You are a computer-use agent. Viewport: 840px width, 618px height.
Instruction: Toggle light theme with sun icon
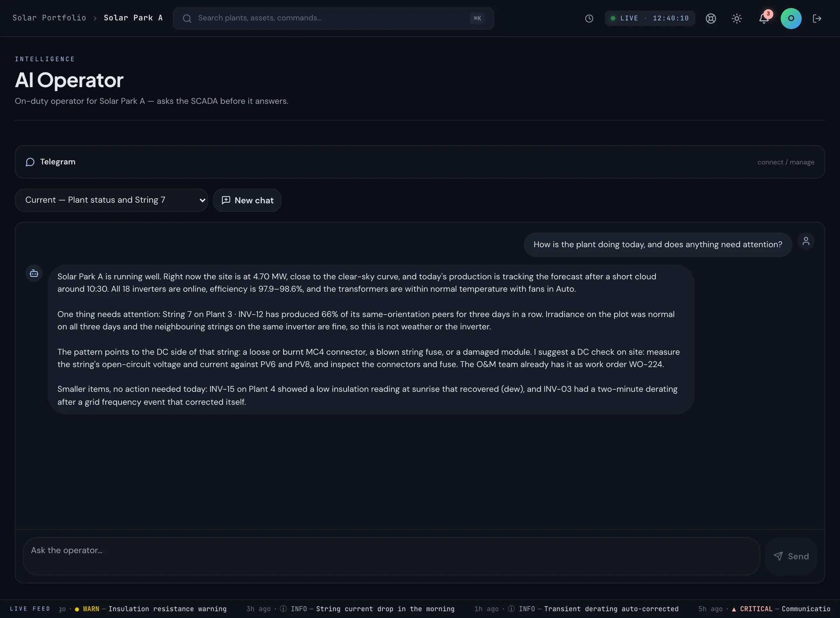click(x=736, y=18)
